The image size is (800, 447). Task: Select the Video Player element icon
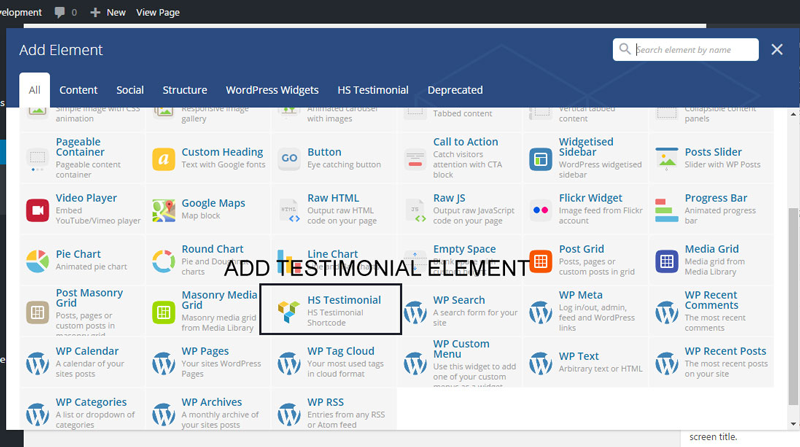tap(37, 210)
